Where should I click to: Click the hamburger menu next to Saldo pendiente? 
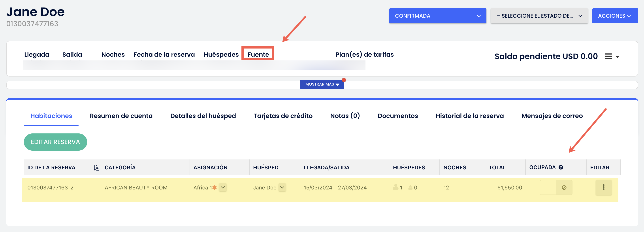tap(612, 56)
